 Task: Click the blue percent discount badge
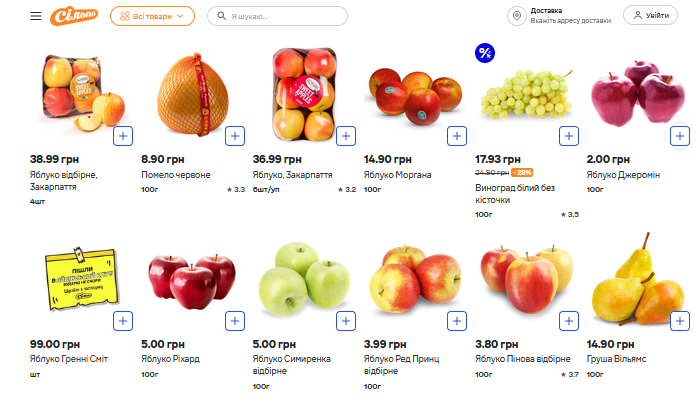(485, 53)
